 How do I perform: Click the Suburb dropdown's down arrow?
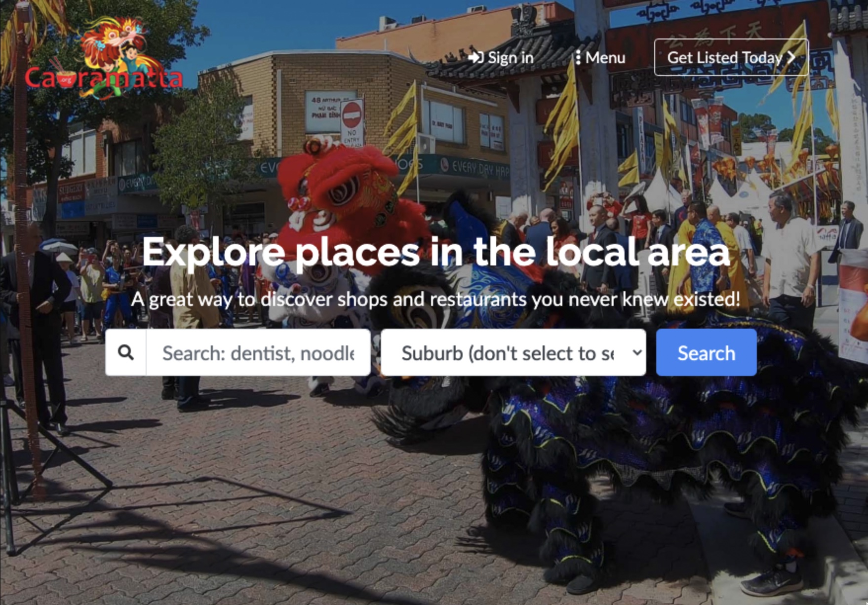pyautogui.click(x=637, y=352)
